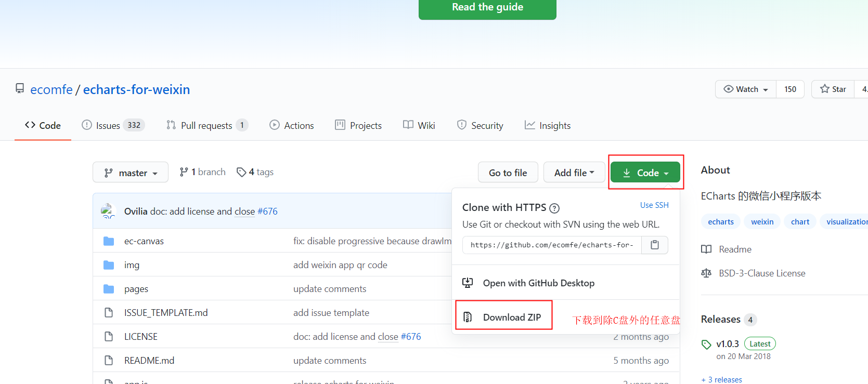Open the ecomfe owner link
868x384 pixels.
point(51,89)
